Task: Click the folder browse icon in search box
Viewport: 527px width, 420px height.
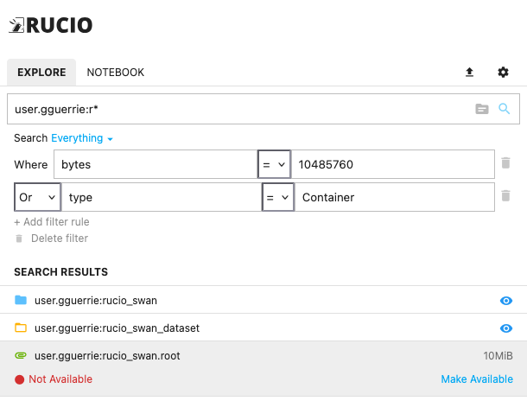Action: [x=482, y=109]
